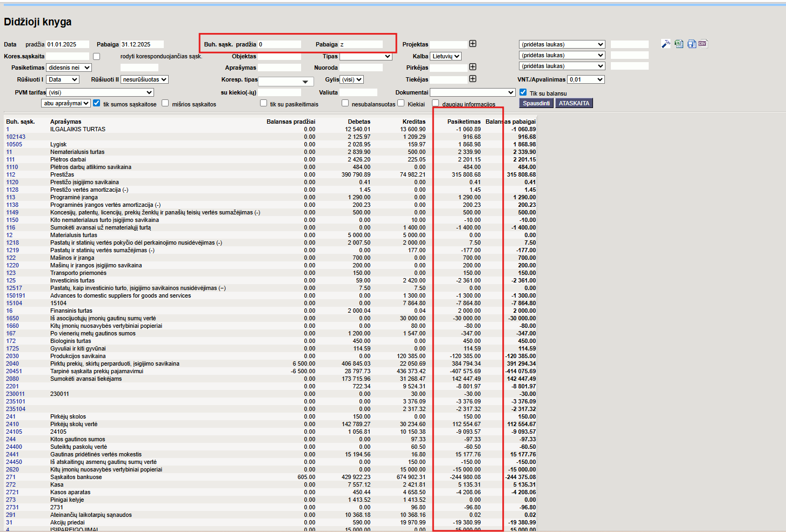Open the Kalba language dropdown

point(445,56)
